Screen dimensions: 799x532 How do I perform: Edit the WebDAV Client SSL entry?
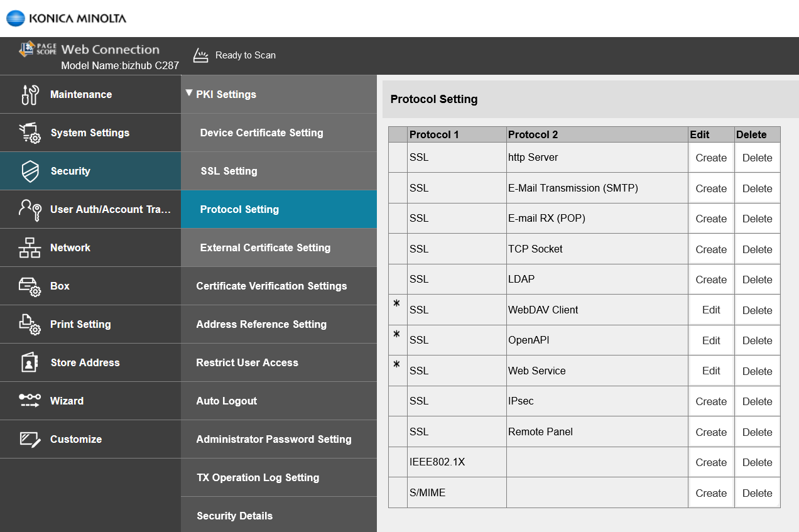click(710, 310)
